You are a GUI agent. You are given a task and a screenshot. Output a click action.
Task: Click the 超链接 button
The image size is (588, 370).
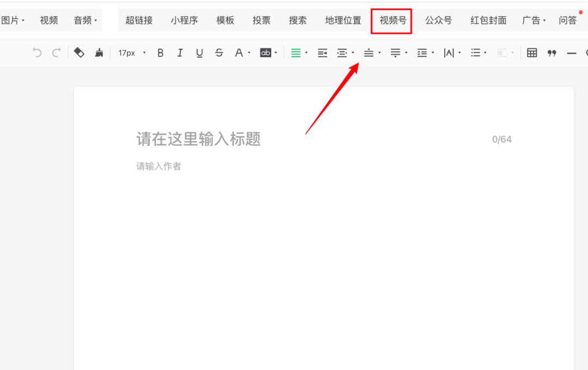(139, 21)
